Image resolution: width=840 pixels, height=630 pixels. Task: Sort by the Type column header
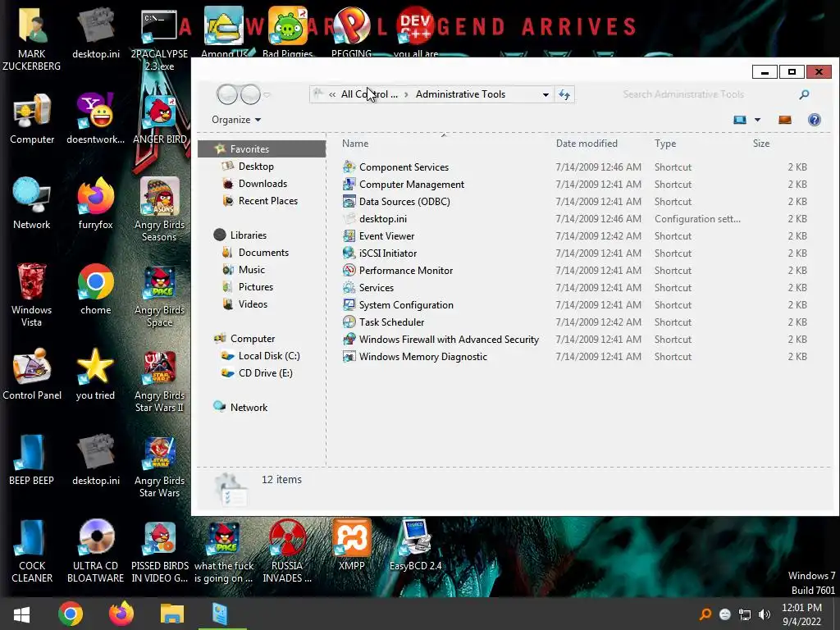(x=664, y=144)
